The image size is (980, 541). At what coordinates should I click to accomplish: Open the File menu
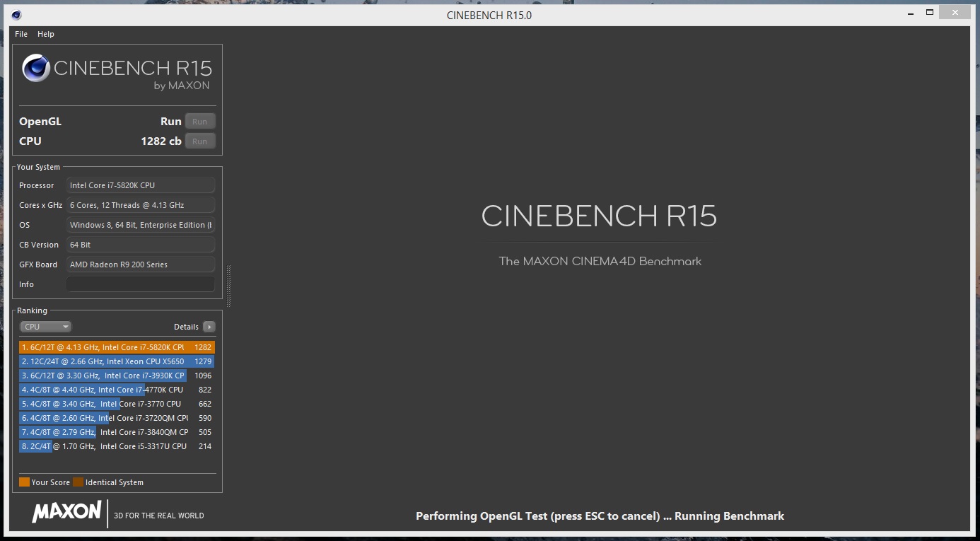[x=21, y=34]
